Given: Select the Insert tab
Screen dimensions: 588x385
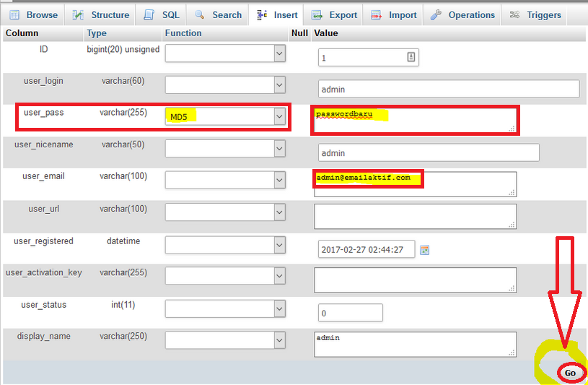Looking at the screenshot, I should pyautogui.click(x=276, y=15).
